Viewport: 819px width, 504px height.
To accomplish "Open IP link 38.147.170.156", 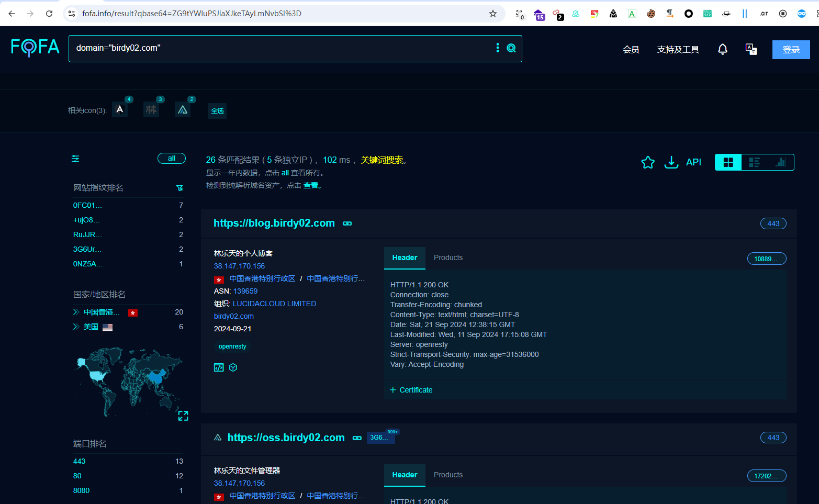I will click(239, 266).
